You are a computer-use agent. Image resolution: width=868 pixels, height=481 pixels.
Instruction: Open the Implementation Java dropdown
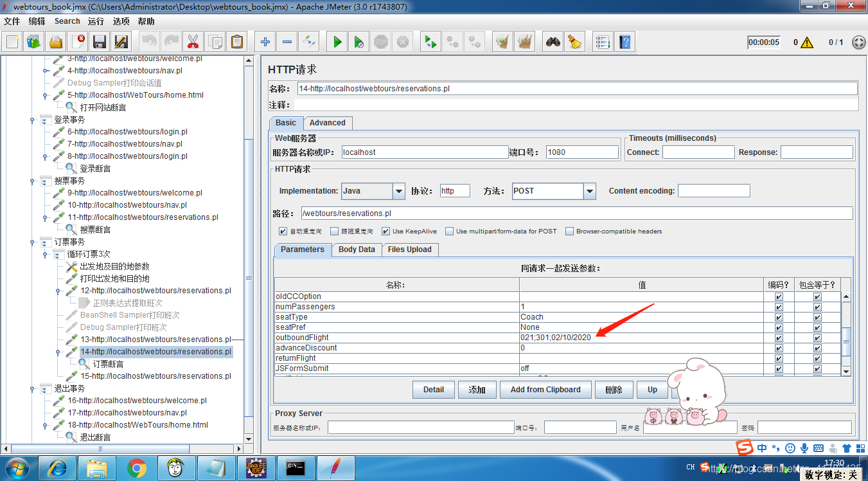tap(399, 191)
